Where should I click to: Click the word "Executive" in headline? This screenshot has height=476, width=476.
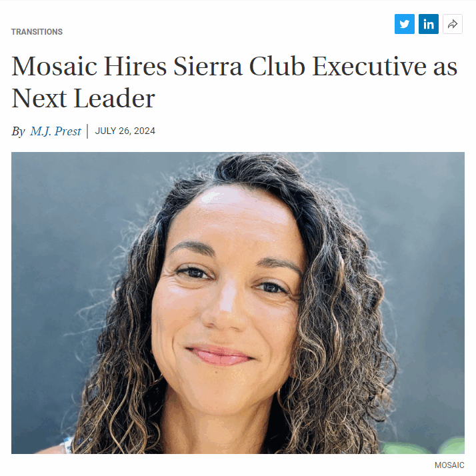tap(369, 66)
